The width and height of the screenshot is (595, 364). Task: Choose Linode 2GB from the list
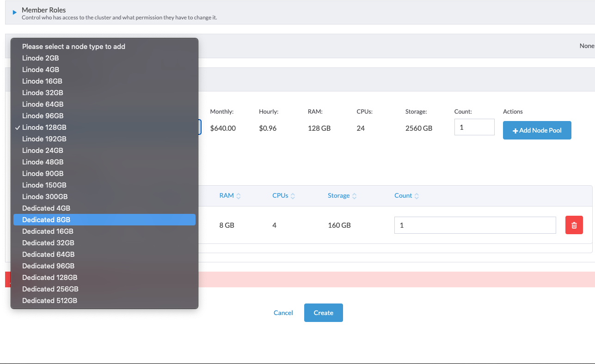point(104,58)
